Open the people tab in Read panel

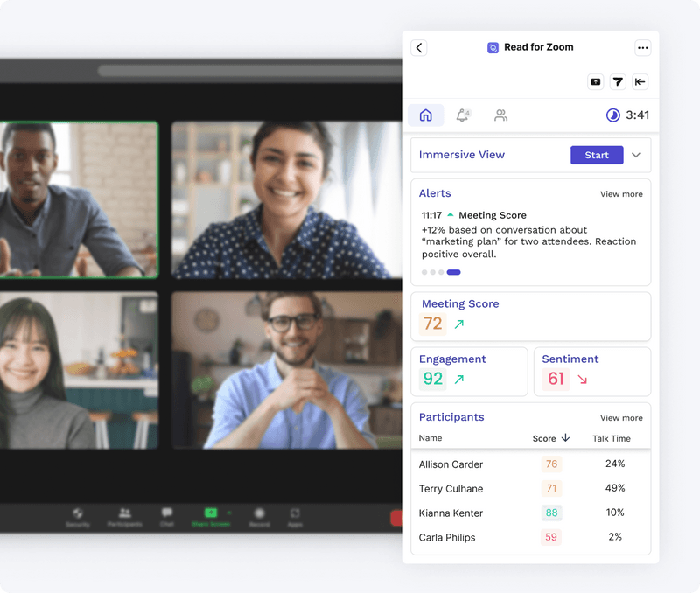(500, 115)
